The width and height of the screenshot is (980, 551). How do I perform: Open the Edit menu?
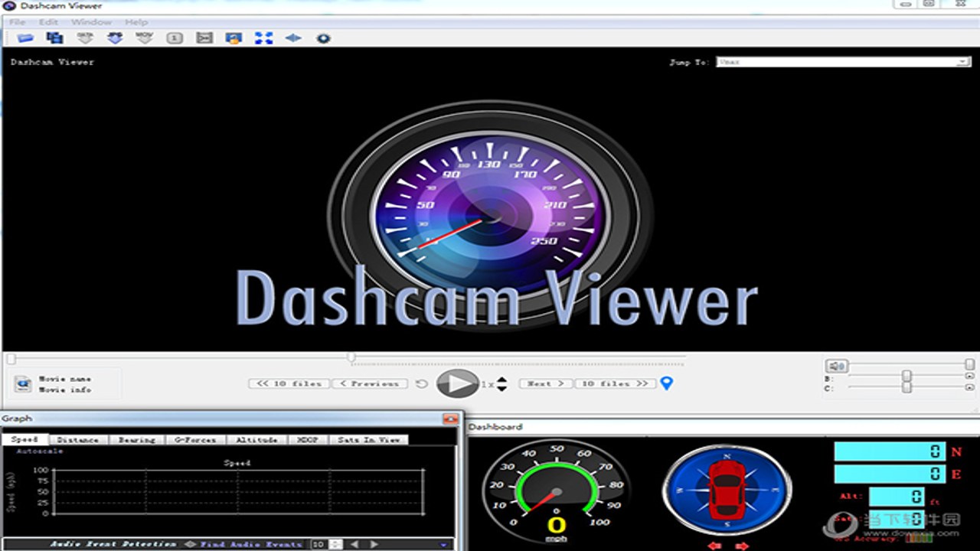(x=48, y=22)
